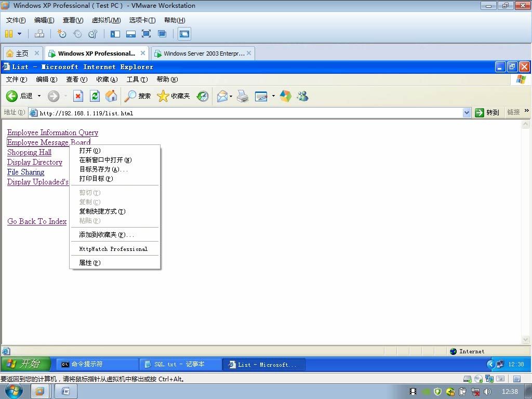Click the VMware unity mode icon
532x399 pixels.
(162, 34)
